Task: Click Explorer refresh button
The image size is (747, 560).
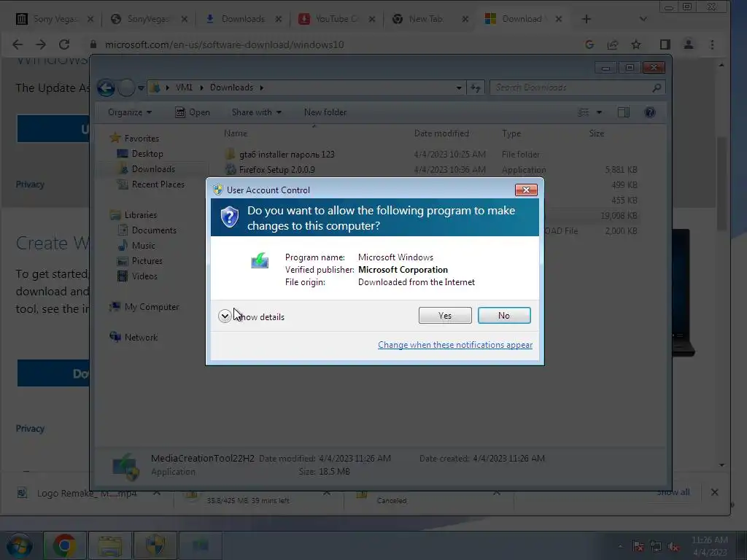Action: (x=476, y=87)
